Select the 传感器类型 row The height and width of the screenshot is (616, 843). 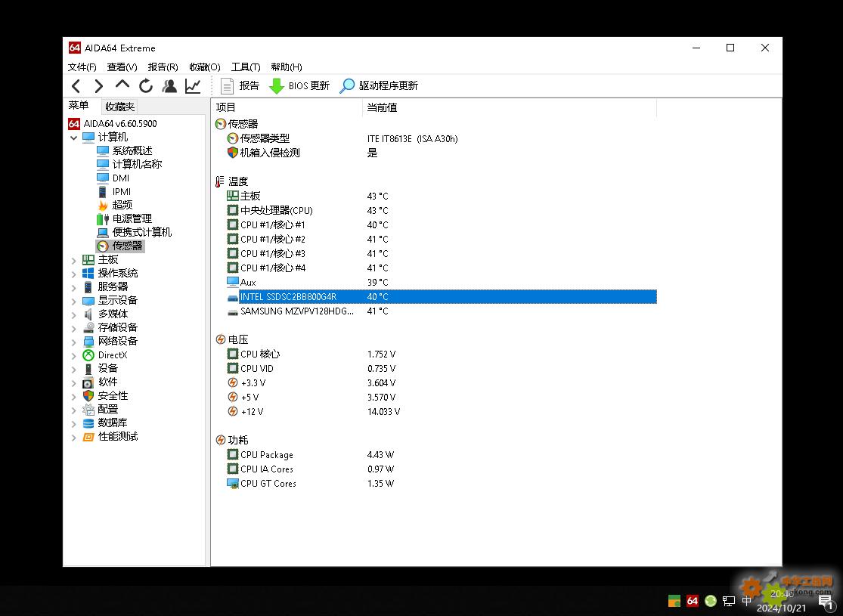pyautogui.click(x=442, y=138)
